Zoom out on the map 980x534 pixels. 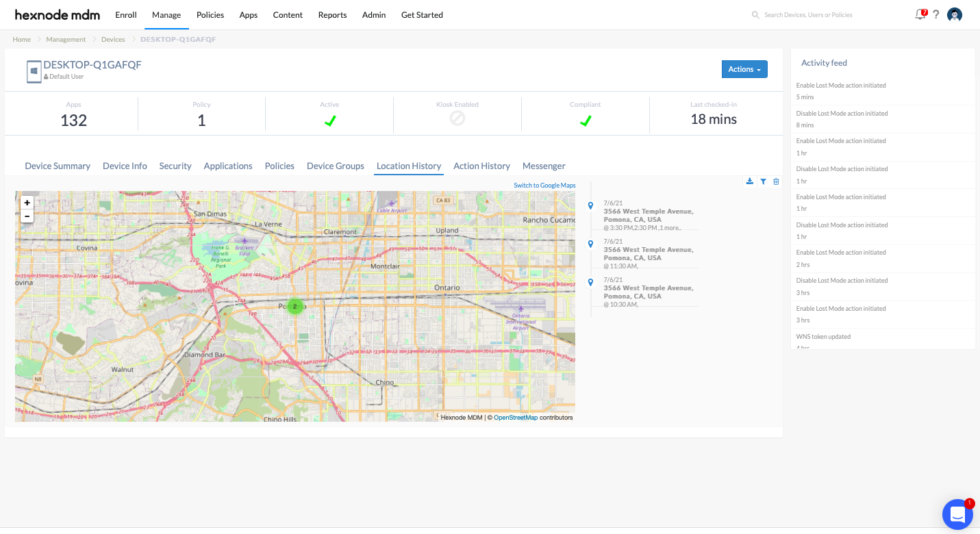tap(27, 216)
